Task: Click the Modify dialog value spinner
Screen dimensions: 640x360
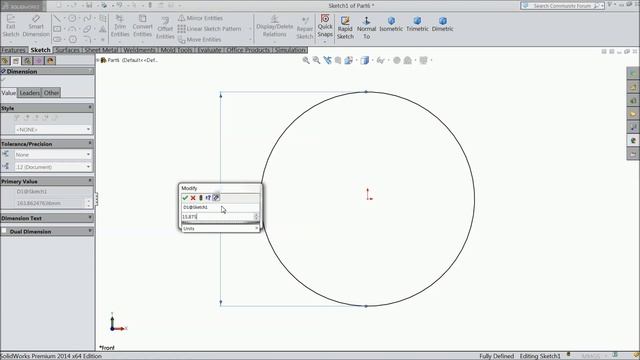Action: 257,217
